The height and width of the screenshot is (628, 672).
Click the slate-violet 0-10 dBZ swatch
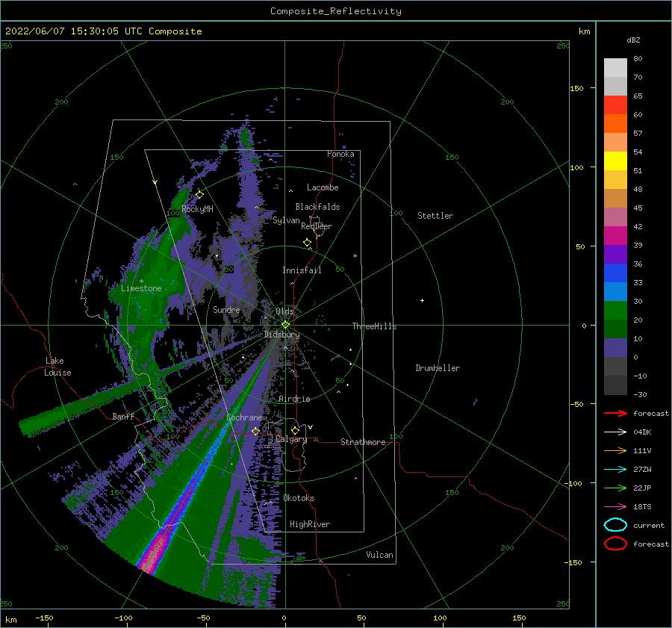pyautogui.click(x=615, y=347)
